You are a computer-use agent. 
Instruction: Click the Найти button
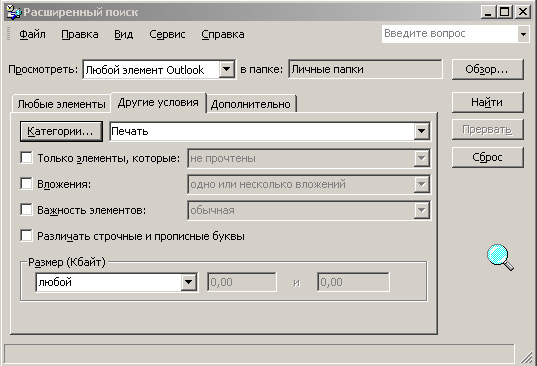(487, 102)
